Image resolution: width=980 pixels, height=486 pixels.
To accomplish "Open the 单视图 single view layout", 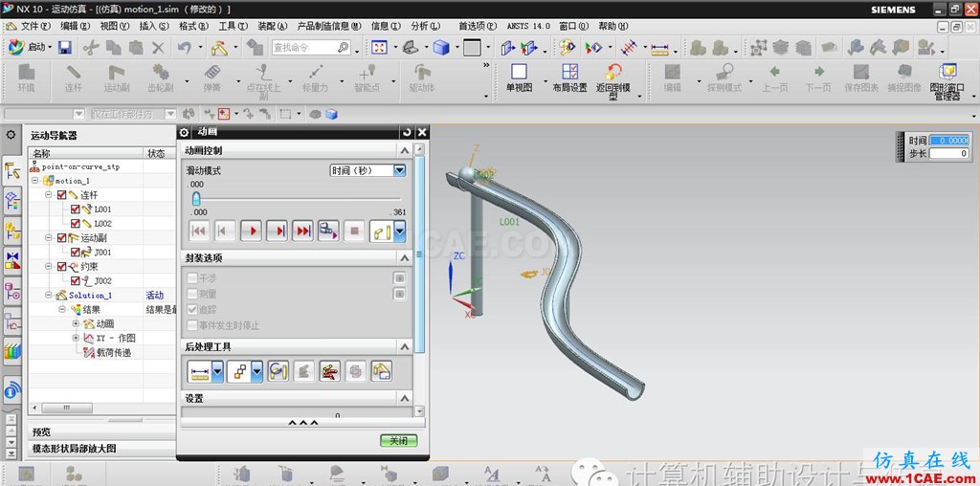I will click(x=519, y=78).
